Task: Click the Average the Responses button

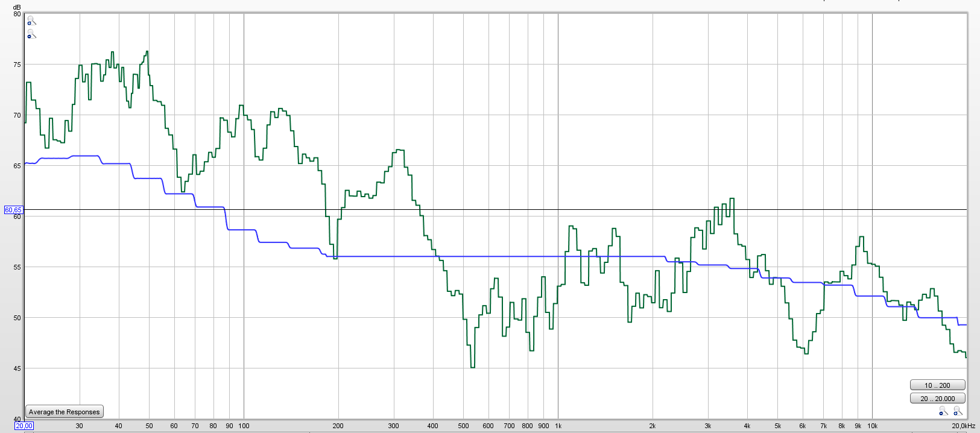Action: click(65, 412)
